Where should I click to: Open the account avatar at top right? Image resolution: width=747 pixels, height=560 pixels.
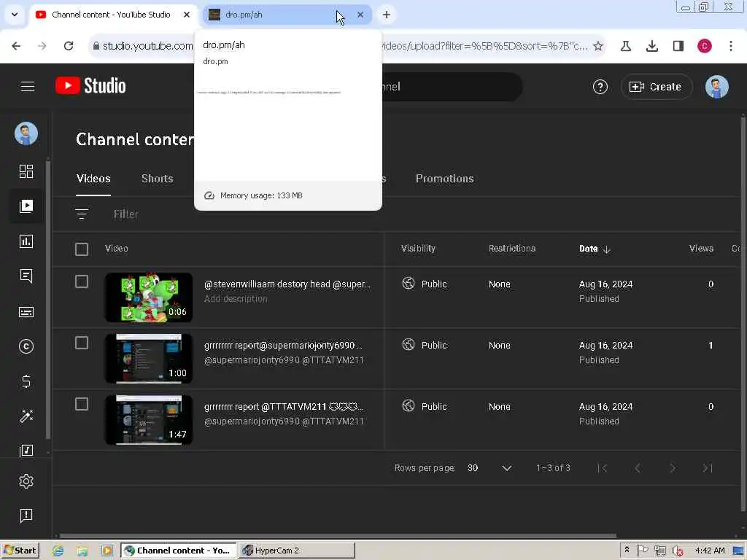tap(716, 87)
